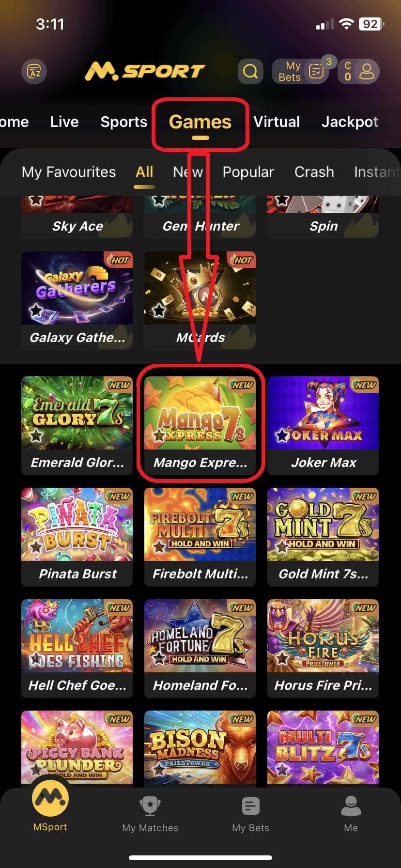Launch the Mango Express game
The height and width of the screenshot is (868, 401).
200,425
